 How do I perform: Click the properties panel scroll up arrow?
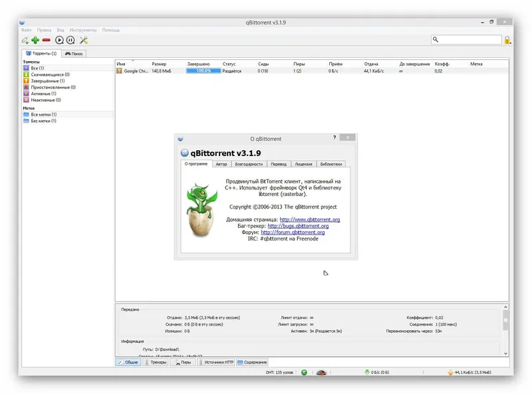pos(505,307)
